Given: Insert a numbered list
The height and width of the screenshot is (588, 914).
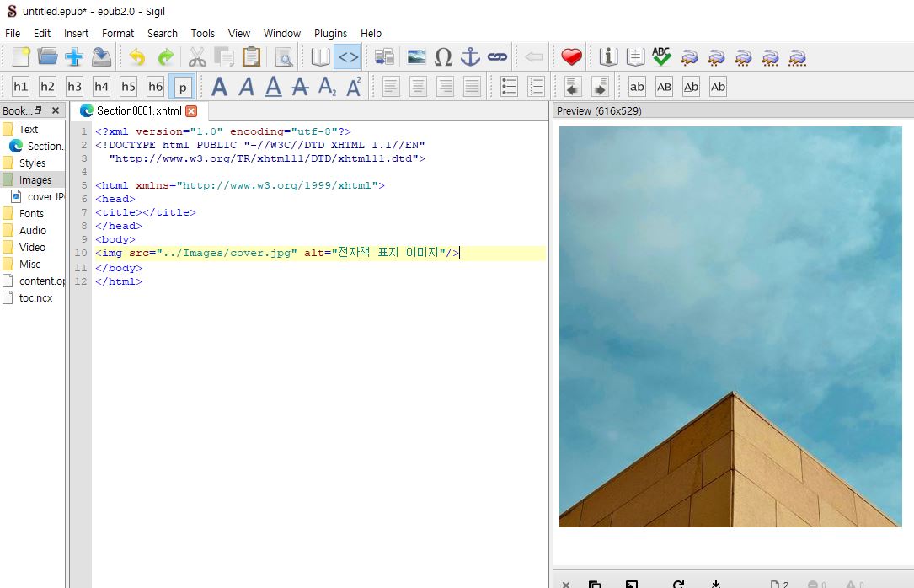Looking at the screenshot, I should pos(536,87).
